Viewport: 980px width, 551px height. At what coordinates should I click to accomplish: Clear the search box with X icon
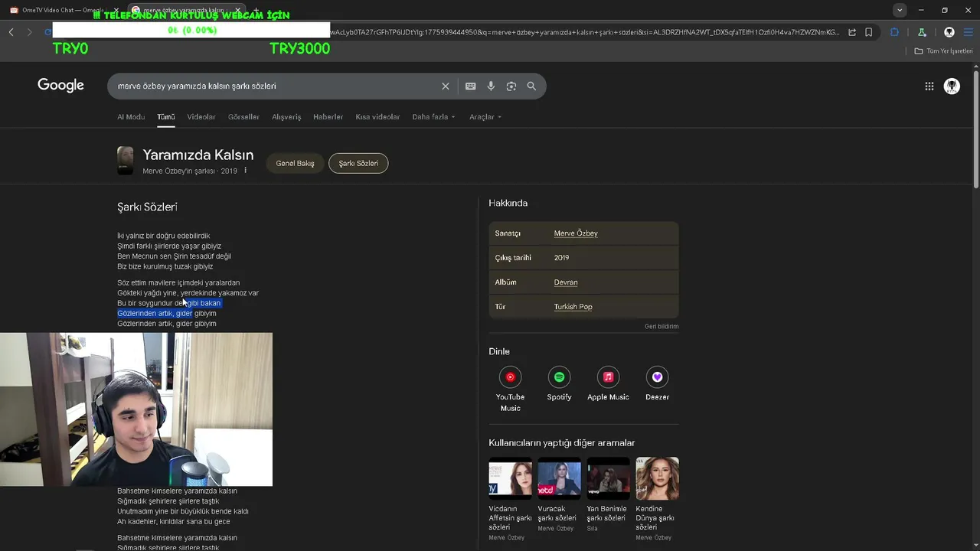(x=445, y=86)
